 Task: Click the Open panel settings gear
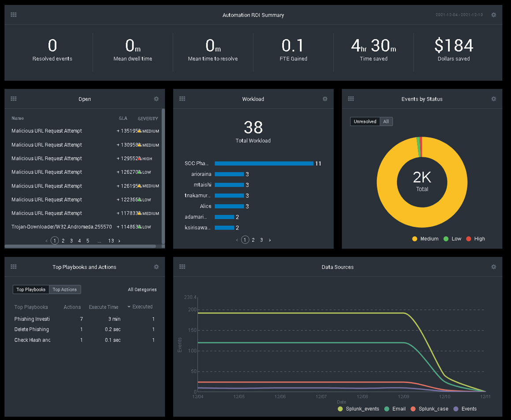point(156,99)
